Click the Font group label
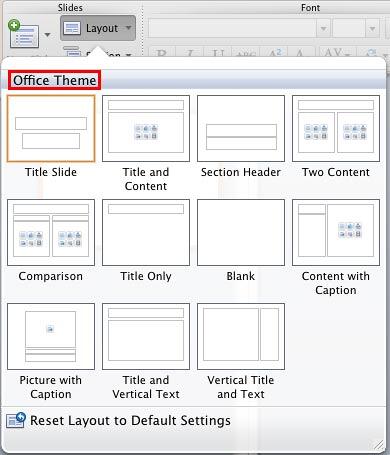 pos(310,7)
